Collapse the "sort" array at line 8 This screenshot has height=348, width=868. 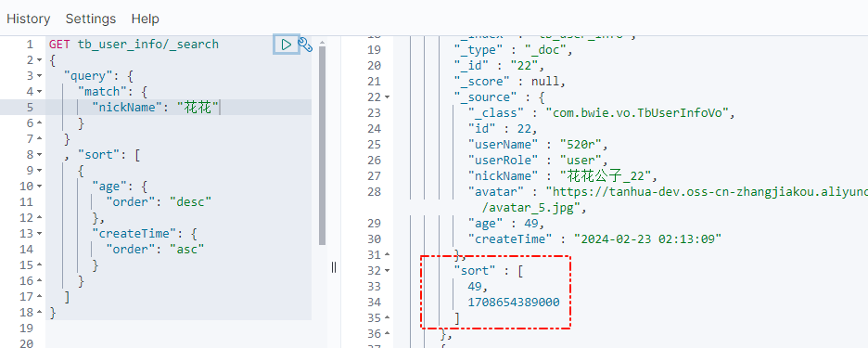pos(39,155)
